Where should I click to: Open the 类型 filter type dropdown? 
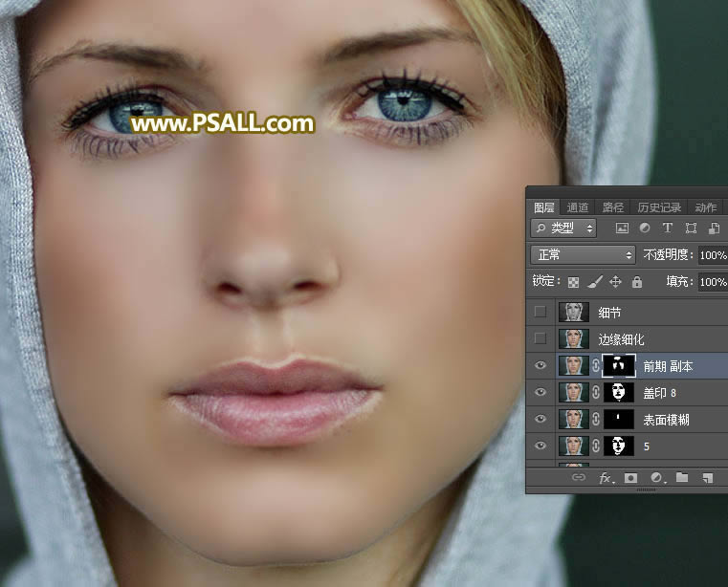(x=563, y=228)
